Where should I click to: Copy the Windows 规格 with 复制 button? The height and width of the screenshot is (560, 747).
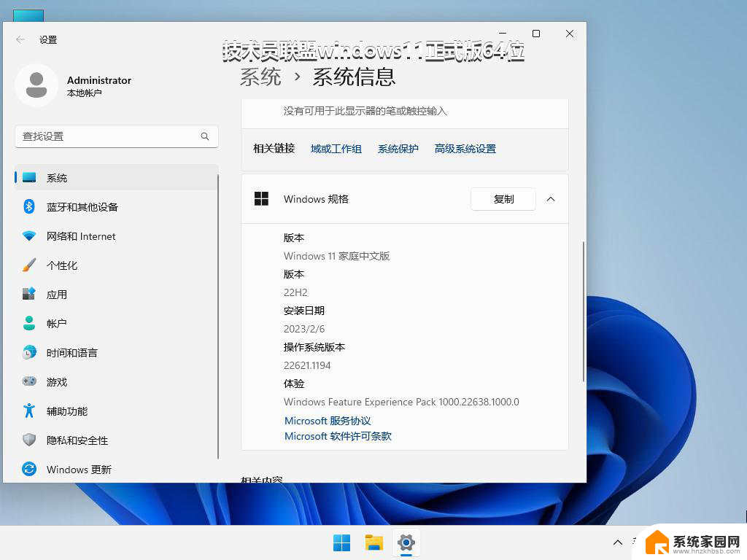(x=503, y=199)
